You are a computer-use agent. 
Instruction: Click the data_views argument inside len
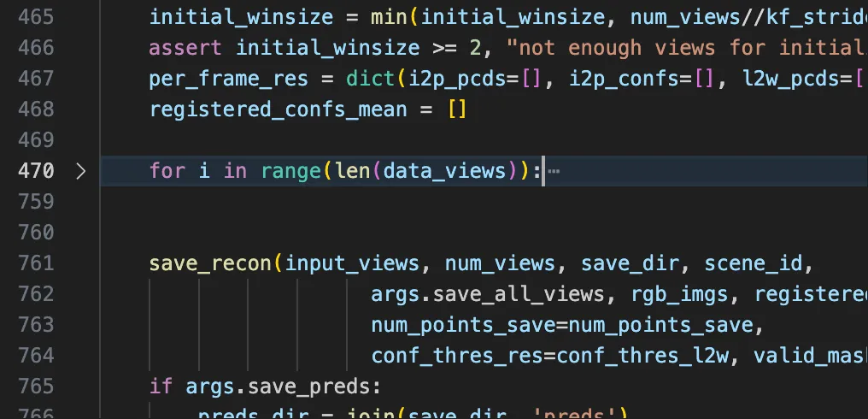coord(444,171)
